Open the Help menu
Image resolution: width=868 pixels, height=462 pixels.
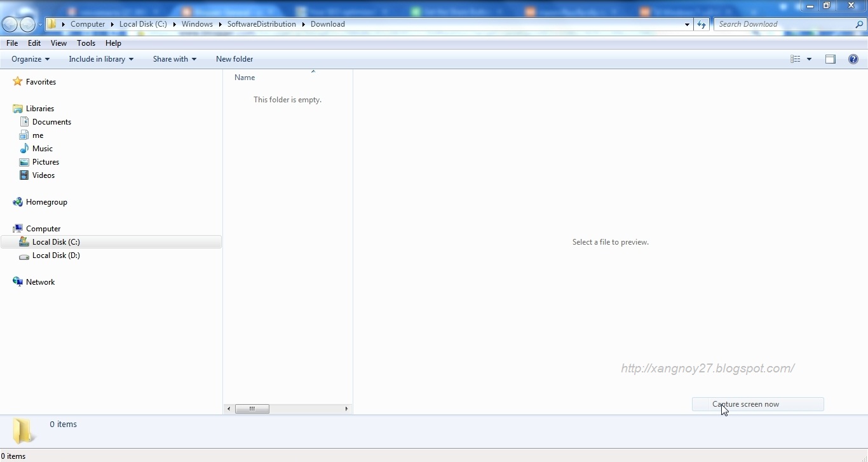click(x=113, y=43)
